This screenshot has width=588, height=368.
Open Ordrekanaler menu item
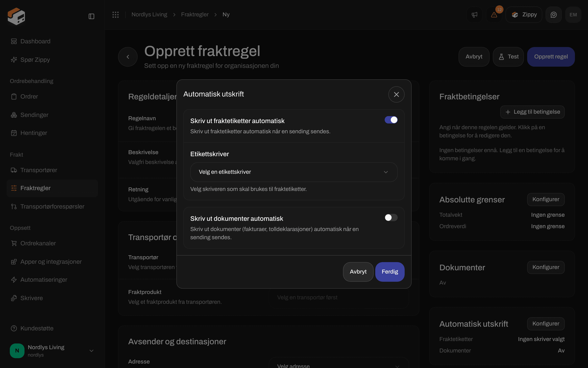coord(52,243)
